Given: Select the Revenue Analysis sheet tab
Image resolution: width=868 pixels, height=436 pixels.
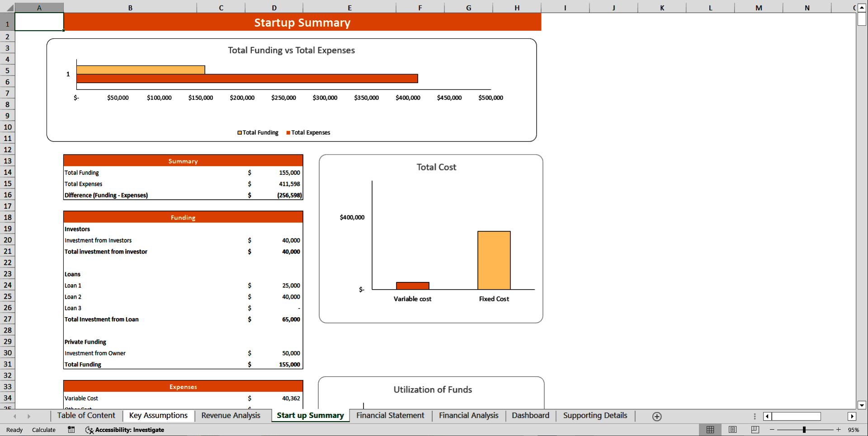Looking at the screenshot, I should [x=231, y=415].
